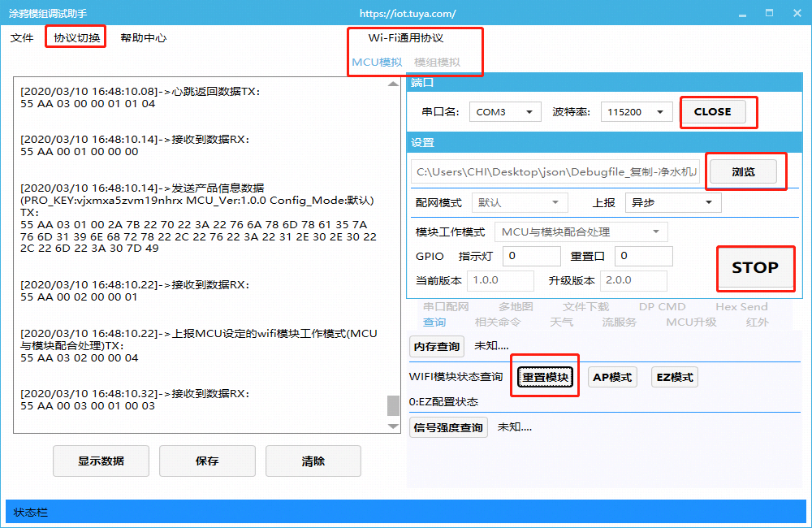Open the 协议切换 menu
812x528 pixels.
[76, 38]
